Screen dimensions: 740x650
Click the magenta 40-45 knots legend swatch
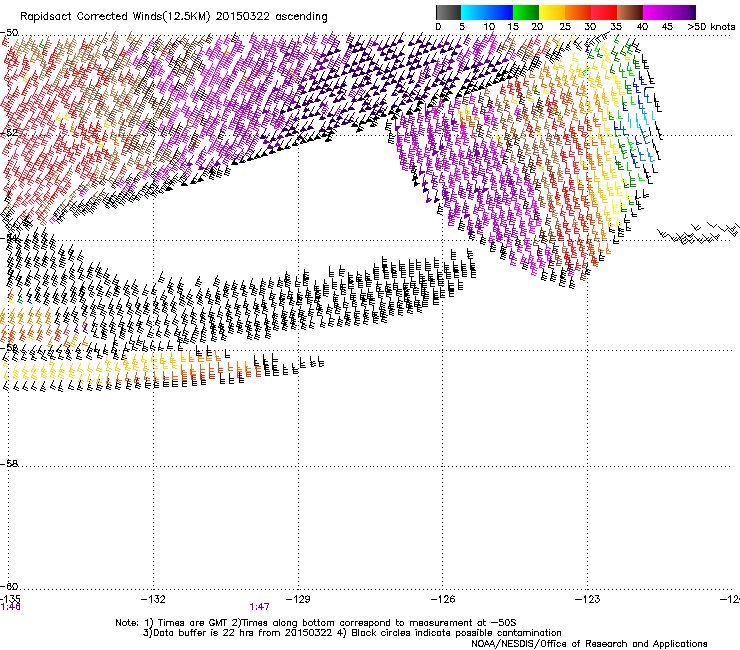[x=656, y=12]
